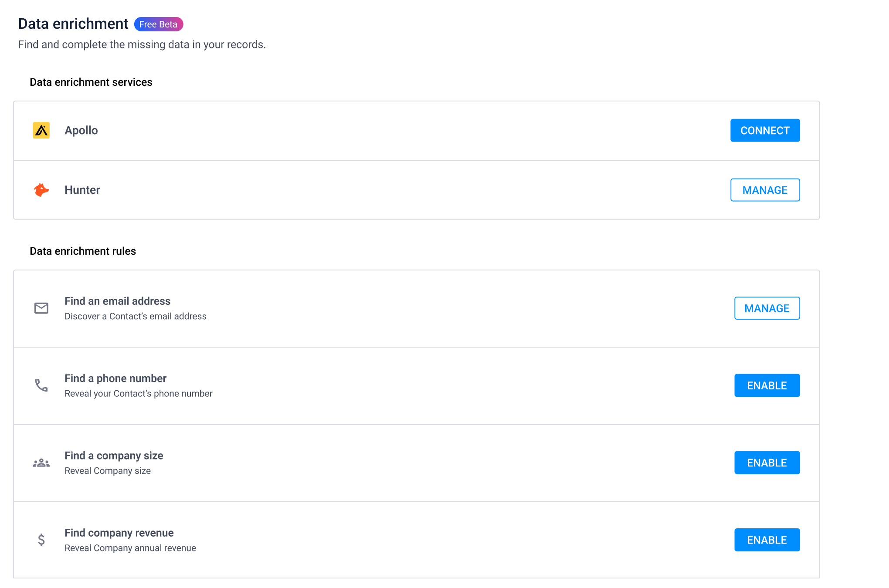Manage the Hunter integration
The width and height of the screenshot is (889, 588).
[765, 190]
